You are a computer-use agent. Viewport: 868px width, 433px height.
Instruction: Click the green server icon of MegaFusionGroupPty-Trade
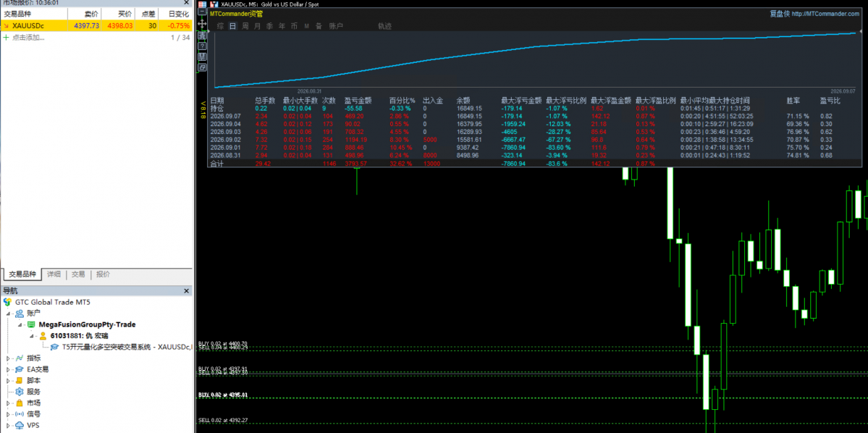coord(32,324)
